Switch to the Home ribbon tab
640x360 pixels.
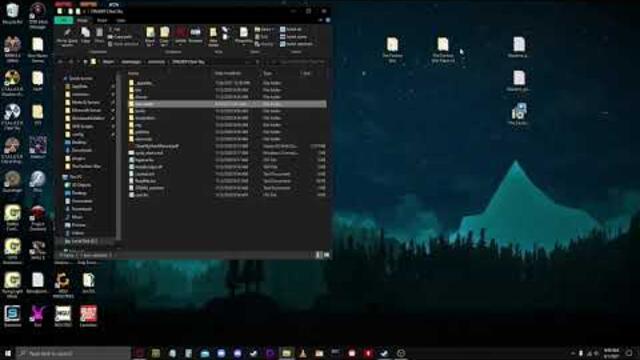[82, 20]
